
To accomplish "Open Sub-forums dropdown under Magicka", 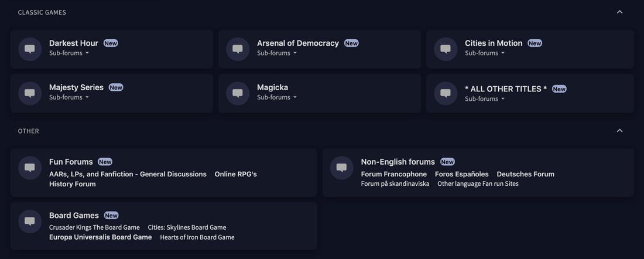I will click(277, 97).
